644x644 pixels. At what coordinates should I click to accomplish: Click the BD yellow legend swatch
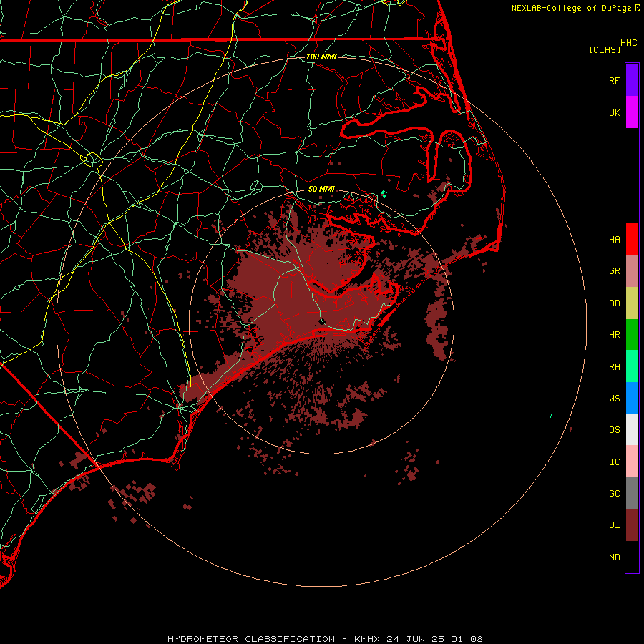(x=632, y=303)
